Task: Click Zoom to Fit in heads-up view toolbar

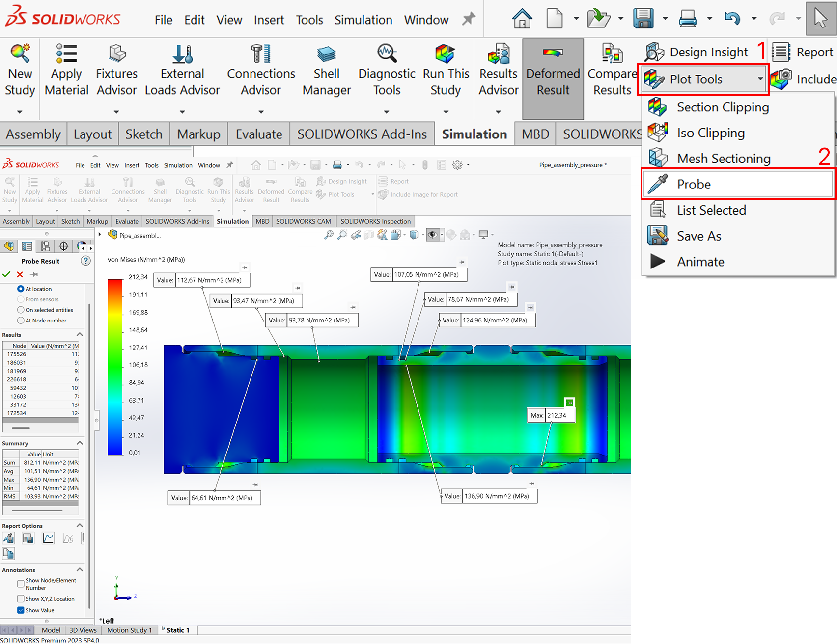Action: 329,235
